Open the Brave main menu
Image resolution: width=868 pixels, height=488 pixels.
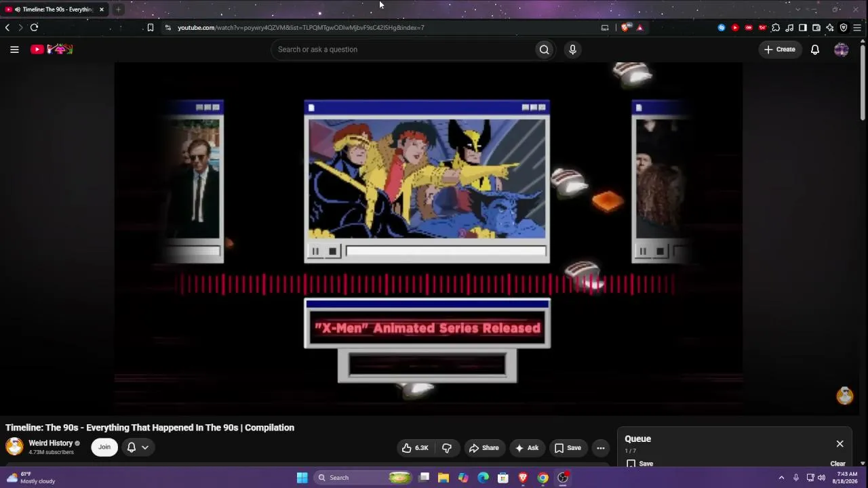pyautogui.click(x=857, y=28)
